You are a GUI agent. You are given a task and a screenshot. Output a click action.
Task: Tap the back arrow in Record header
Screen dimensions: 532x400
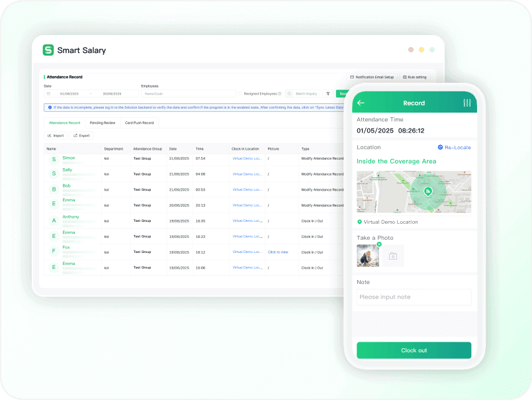[x=361, y=103]
